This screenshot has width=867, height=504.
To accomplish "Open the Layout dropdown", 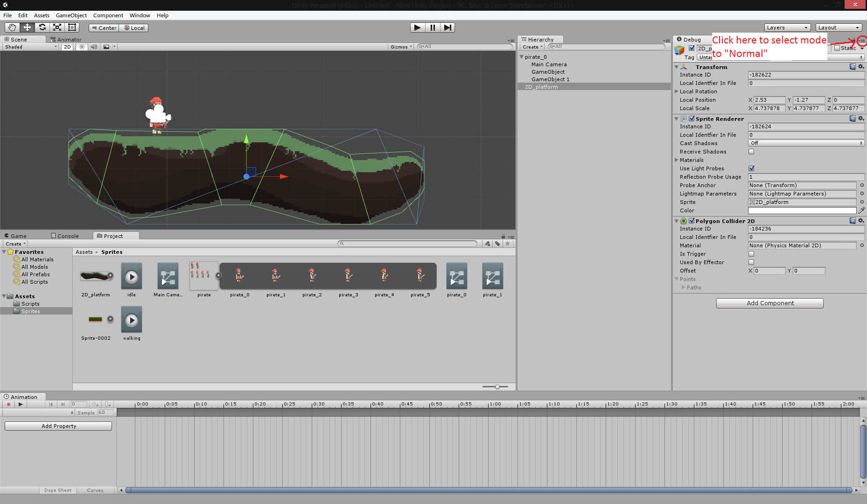I will pyautogui.click(x=838, y=28).
